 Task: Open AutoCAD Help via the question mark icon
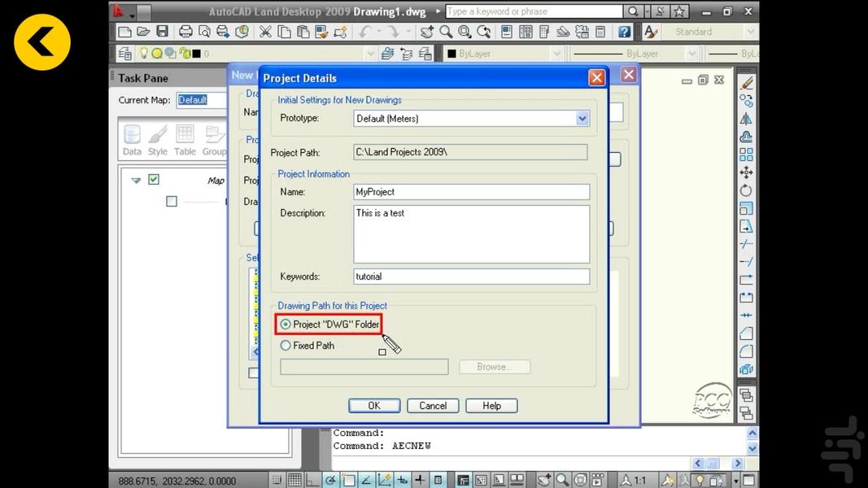click(623, 32)
